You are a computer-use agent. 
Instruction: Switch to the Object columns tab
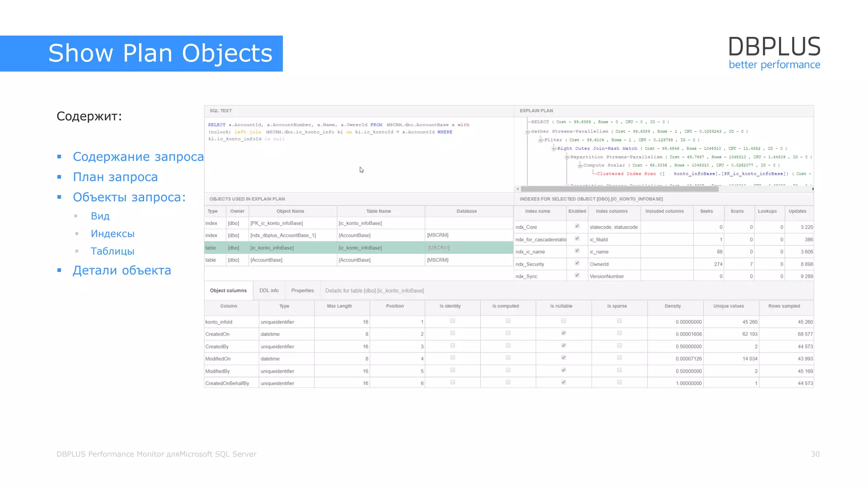click(228, 291)
